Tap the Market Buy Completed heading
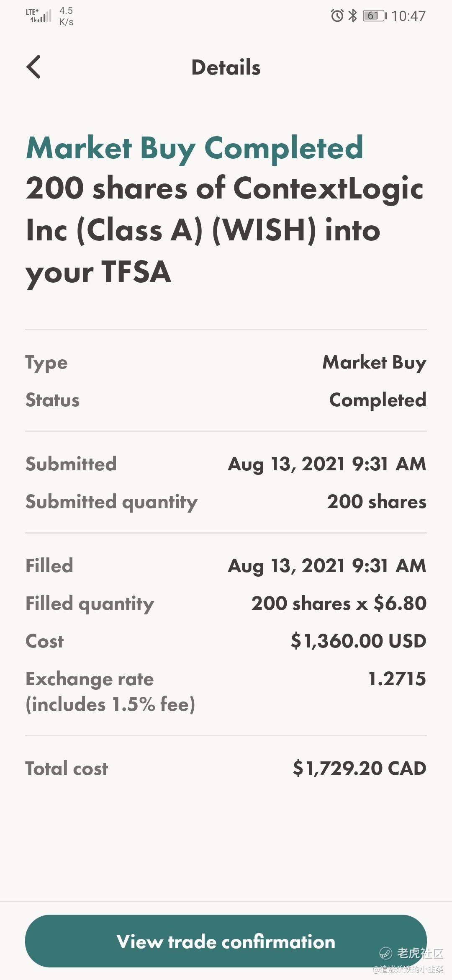 point(195,148)
